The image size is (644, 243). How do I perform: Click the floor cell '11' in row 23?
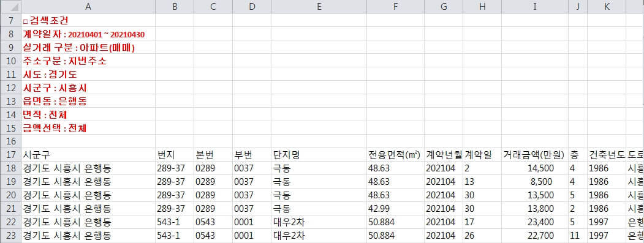(x=578, y=236)
